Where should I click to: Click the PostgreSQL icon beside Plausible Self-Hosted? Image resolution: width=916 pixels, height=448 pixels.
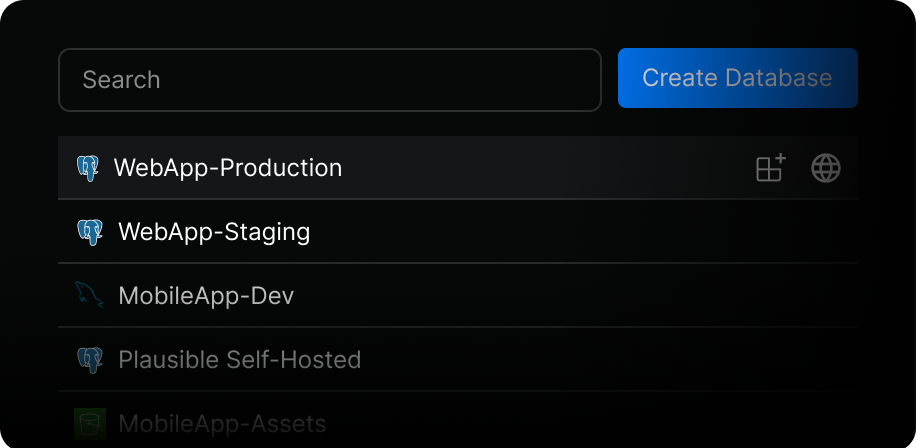pos(90,360)
